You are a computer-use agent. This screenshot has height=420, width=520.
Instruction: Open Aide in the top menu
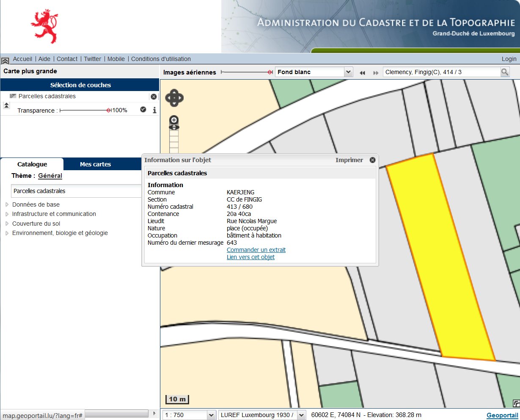[44, 59]
